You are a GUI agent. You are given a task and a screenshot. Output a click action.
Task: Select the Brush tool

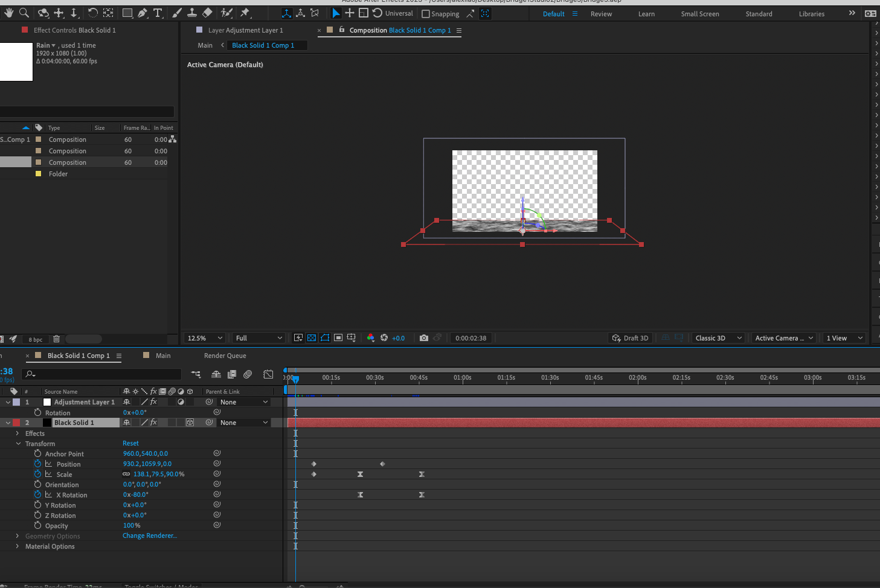coord(177,13)
